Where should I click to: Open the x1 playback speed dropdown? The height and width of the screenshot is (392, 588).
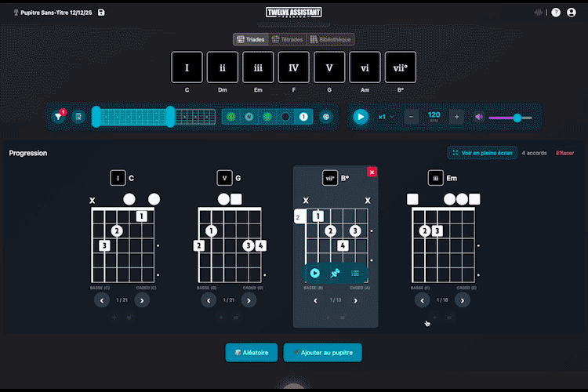click(386, 117)
